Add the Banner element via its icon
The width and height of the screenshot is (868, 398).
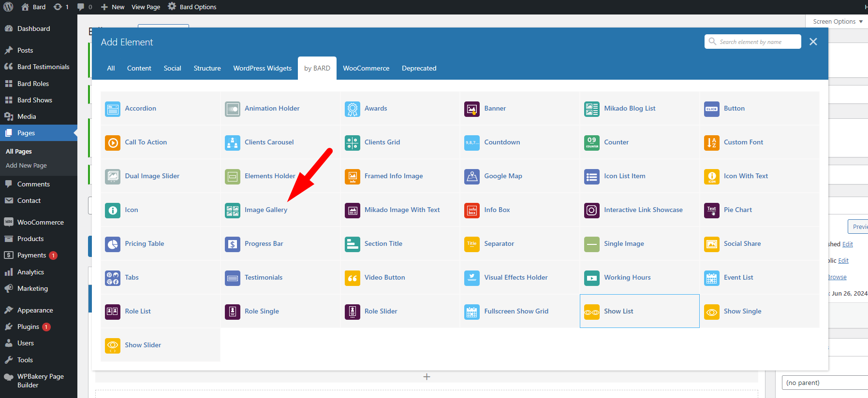click(x=472, y=109)
